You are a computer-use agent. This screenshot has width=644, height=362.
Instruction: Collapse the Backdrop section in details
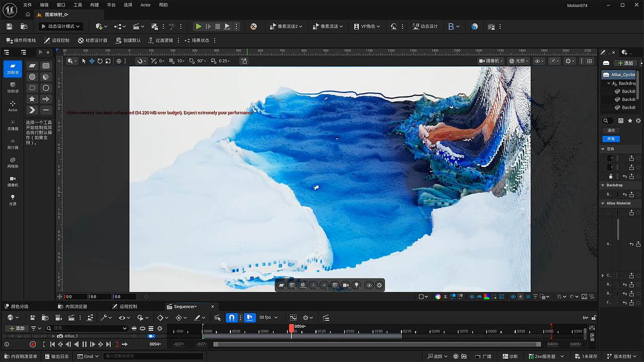tap(603, 185)
